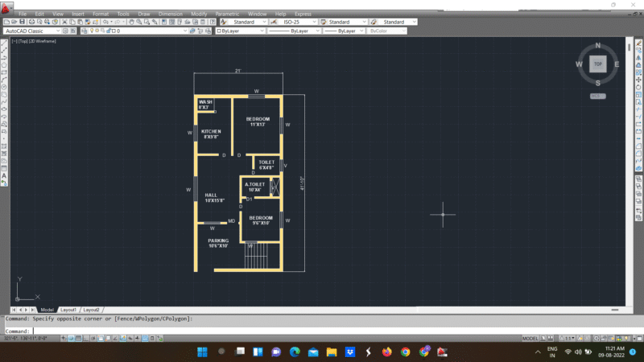This screenshot has width=644, height=362.
Task: Create a new drawing with the New icon
Action: coord(6,22)
